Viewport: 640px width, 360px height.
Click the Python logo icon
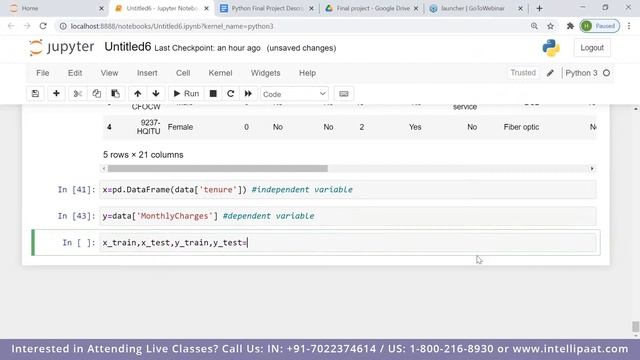coord(551,48)
